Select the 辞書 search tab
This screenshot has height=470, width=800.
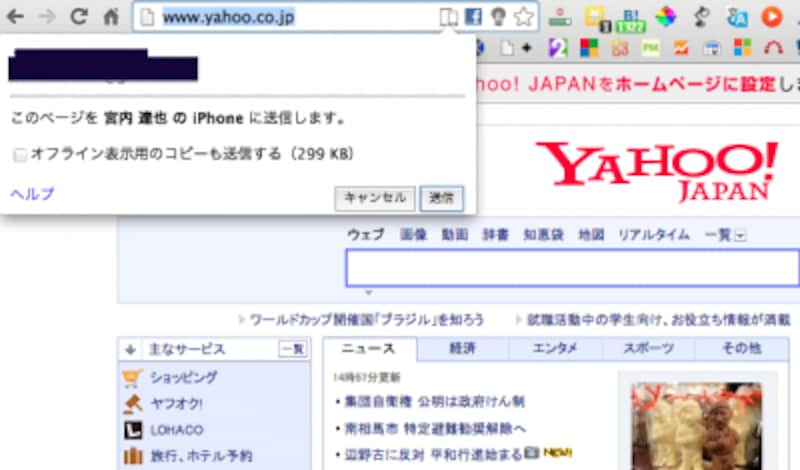[x=495, y=235]
